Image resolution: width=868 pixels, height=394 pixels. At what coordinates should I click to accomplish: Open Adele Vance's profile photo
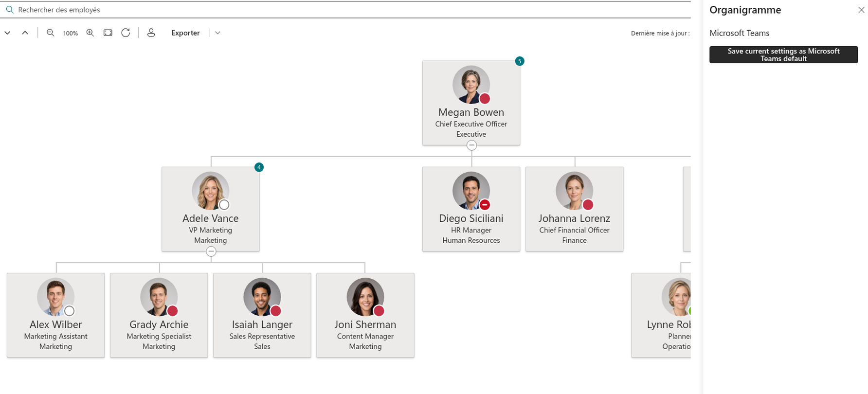[x=210, y=191]
